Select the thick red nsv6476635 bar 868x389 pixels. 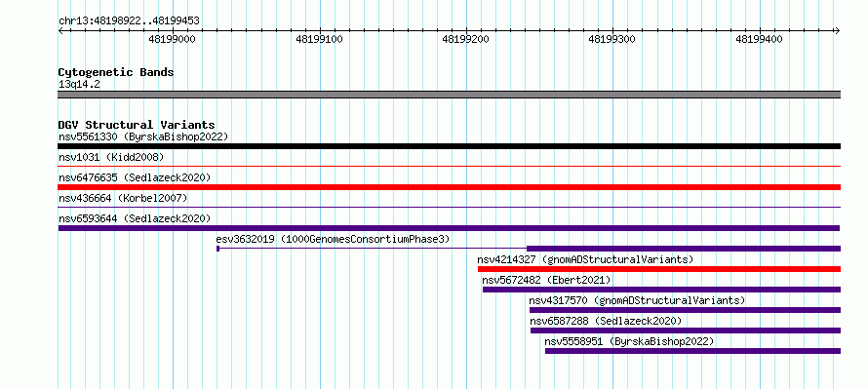450,187
